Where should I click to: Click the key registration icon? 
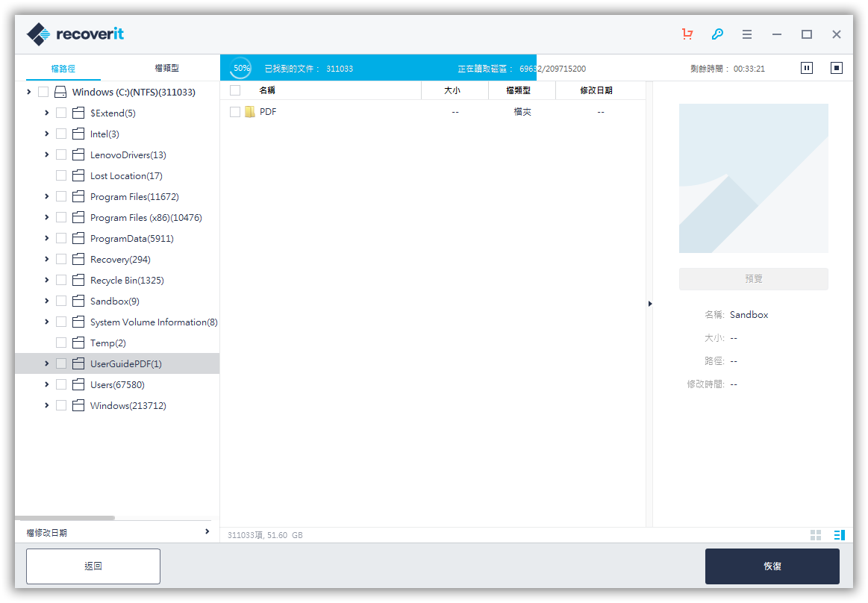pos(717,34)
